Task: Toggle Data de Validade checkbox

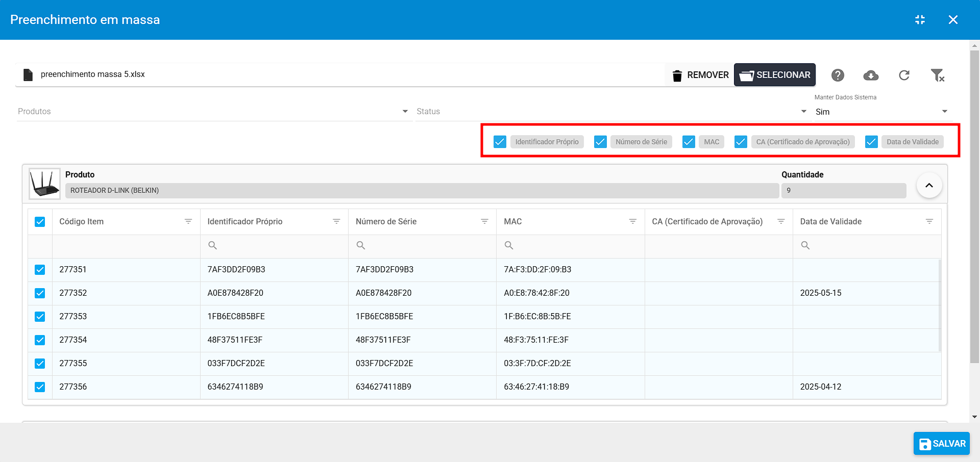Action: click(871, 142)
